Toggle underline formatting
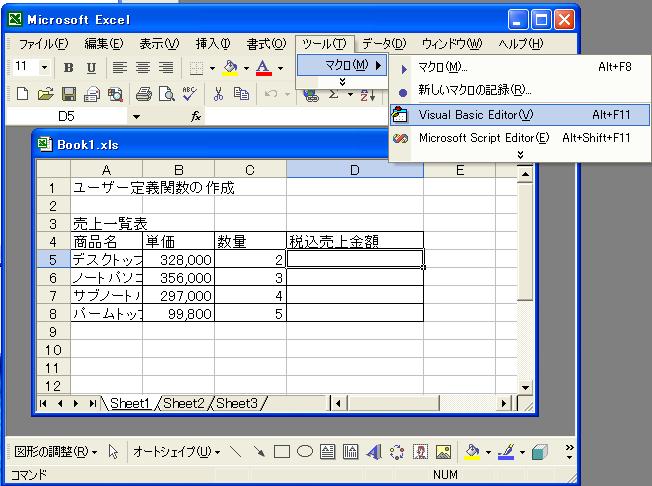 [91, 67]
